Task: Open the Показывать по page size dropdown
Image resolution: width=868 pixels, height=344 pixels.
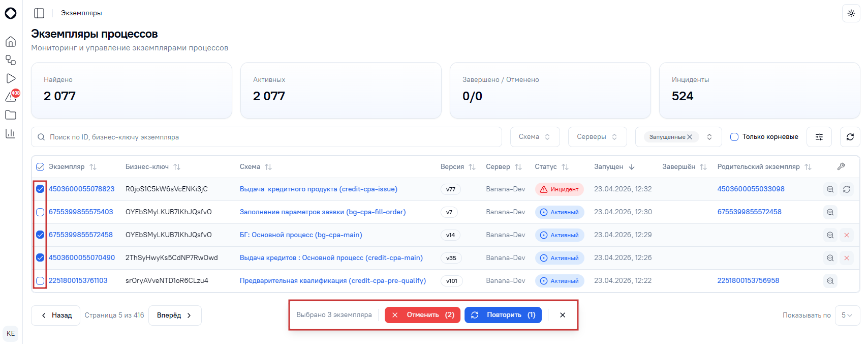Action: click(x=847, y=316)
